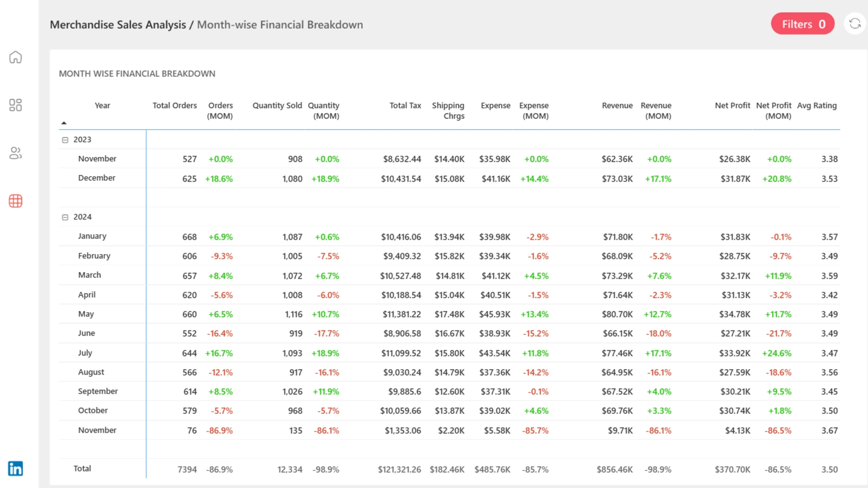Sort by the Total Orders column header
Image resolution: width=868 pixels, height=488 pixels.
pyautogui.click(x=175, y=105)
